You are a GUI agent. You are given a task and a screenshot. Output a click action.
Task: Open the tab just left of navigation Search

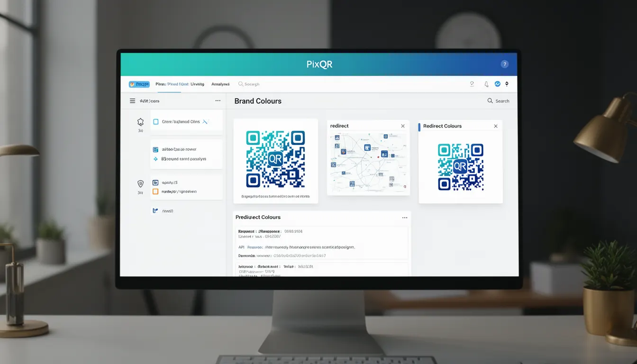point(220,84)
